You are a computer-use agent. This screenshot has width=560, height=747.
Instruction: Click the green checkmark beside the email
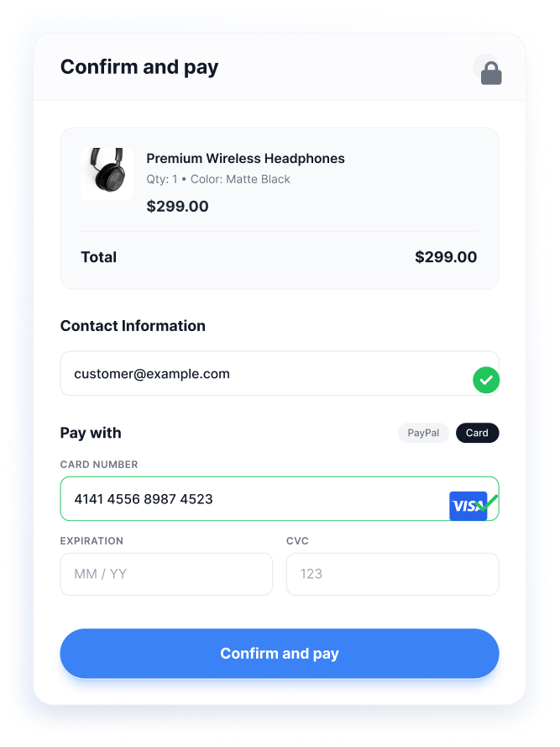(x=485, y=380)
